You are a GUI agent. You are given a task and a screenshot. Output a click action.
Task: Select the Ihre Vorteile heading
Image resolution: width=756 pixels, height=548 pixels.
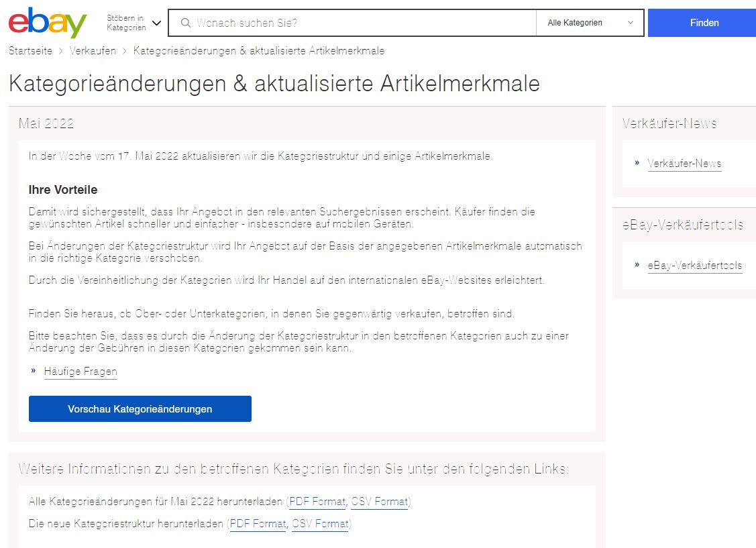(62, 190)
